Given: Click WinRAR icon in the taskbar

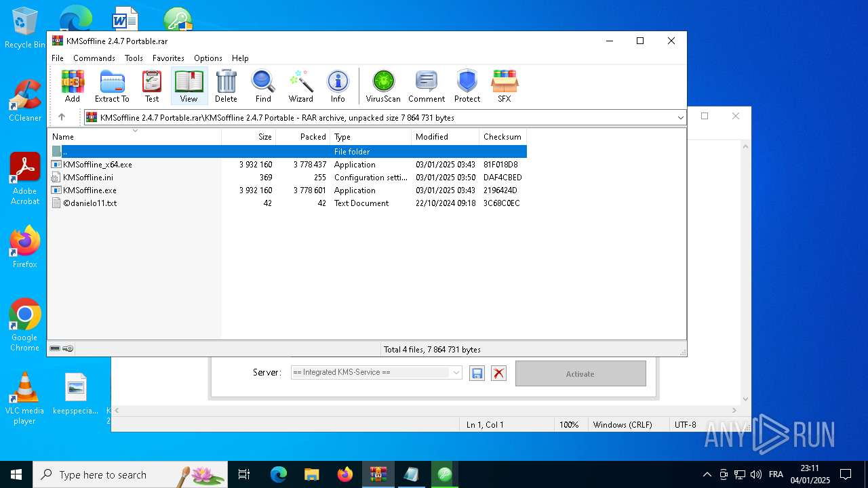Looking at the screenshot, I should point(378,474).
